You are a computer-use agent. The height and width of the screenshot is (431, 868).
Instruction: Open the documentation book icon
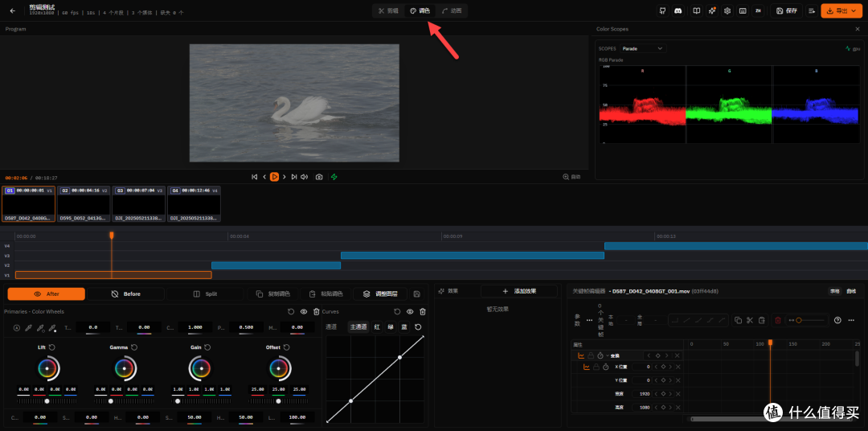click(x=697, y=10)
